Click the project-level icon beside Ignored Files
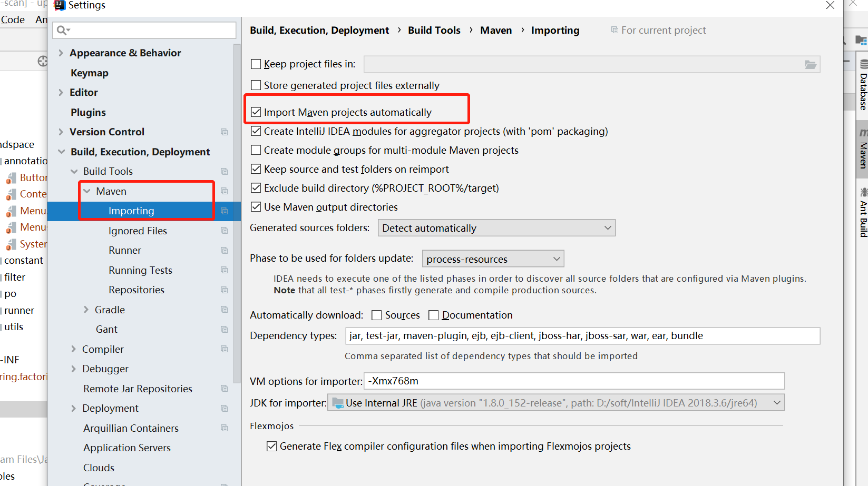The height and width of the screenshot is (486, 868). point(224,231)
